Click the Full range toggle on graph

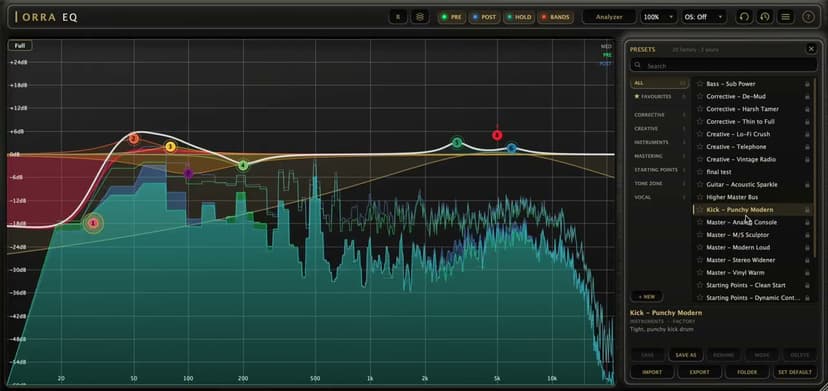point(20,45)
